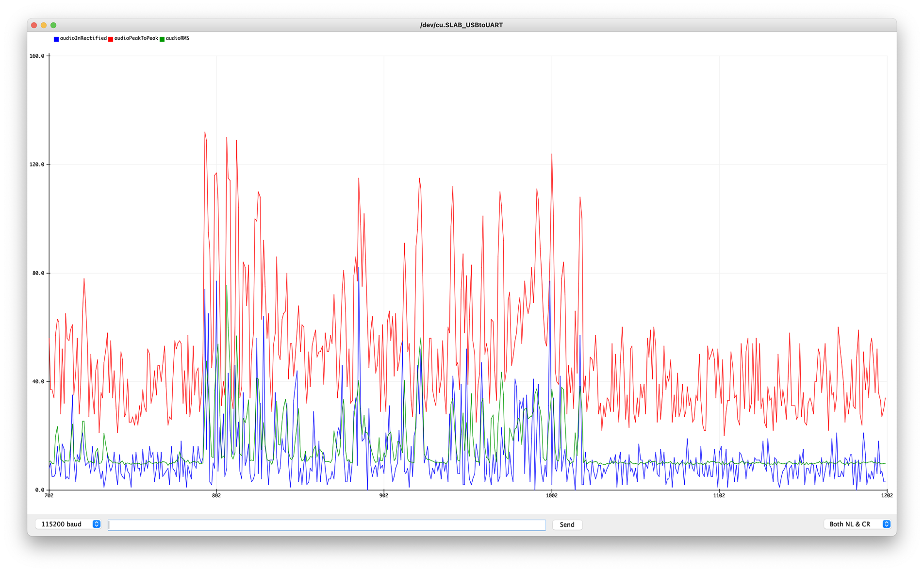Viewport: 924px width, 572px height.
Task: Focus the serial message input field
Action: (327, 524)
